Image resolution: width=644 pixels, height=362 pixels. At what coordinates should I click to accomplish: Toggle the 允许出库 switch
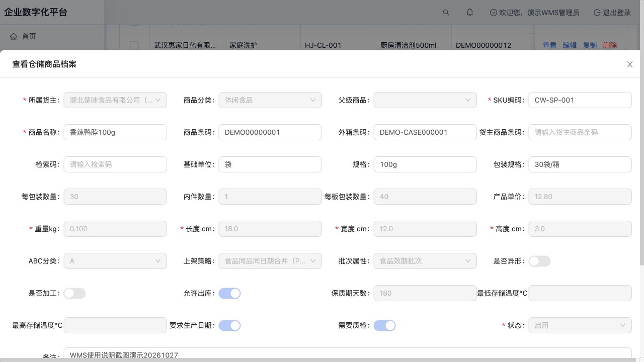(229, 293)
